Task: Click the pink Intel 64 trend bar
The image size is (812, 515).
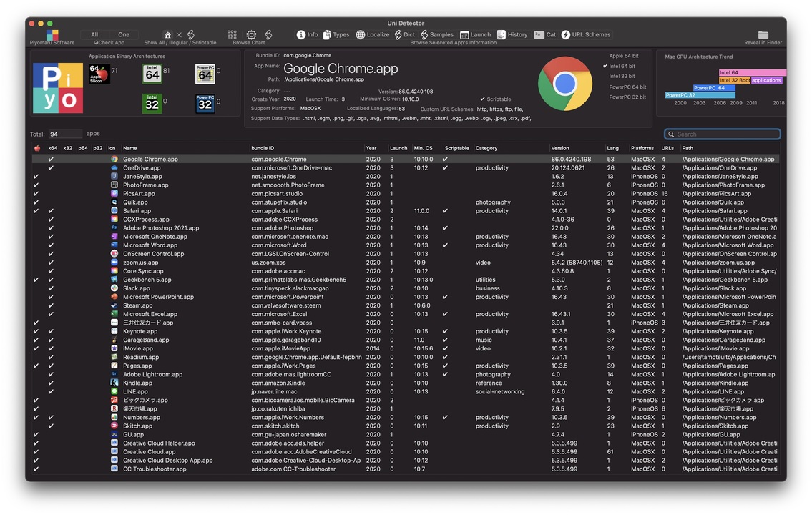Action: [751, 72]
